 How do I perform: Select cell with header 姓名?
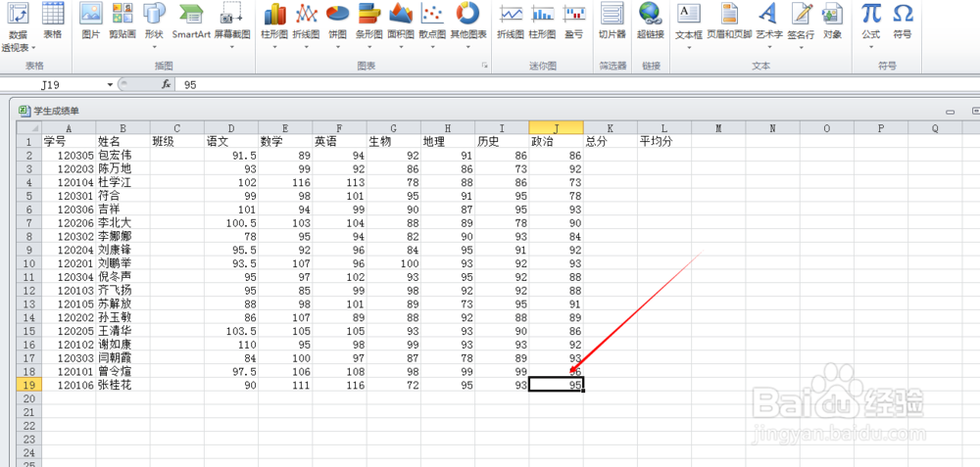click(x=123, y=142)
